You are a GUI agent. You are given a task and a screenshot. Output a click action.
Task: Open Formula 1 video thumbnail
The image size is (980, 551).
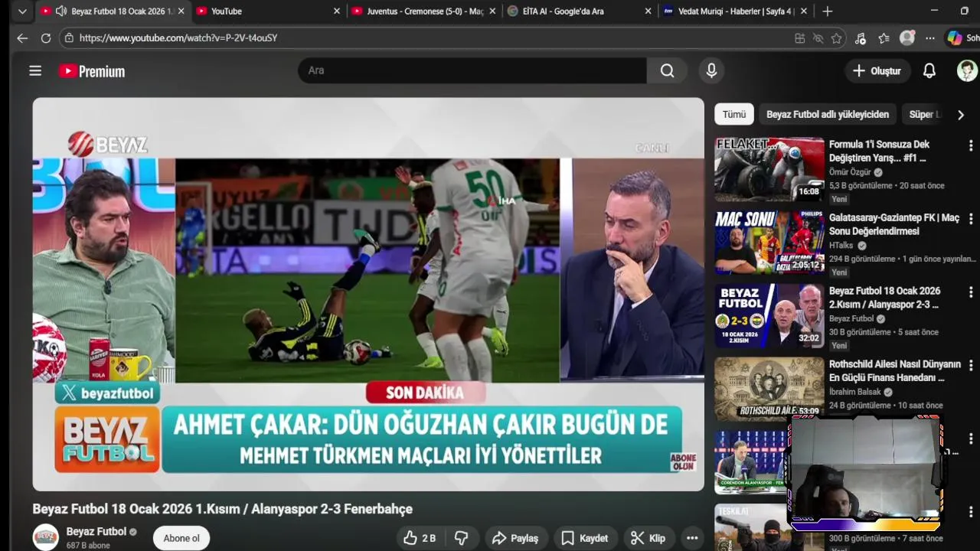(769, 169)
